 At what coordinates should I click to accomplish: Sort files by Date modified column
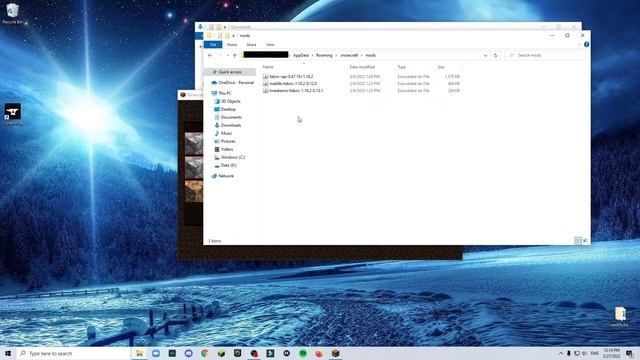coord(362,67)
